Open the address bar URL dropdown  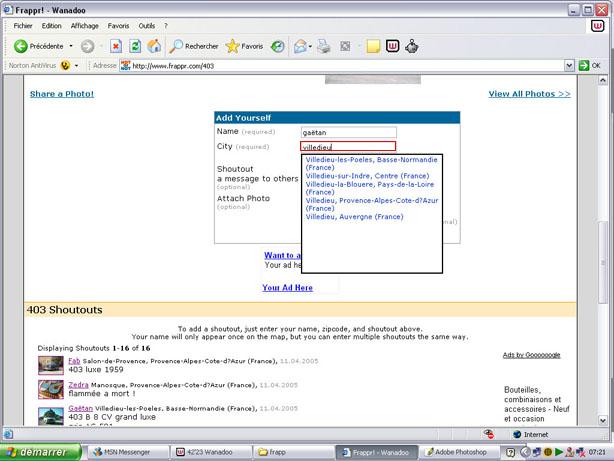click(569, 66)
